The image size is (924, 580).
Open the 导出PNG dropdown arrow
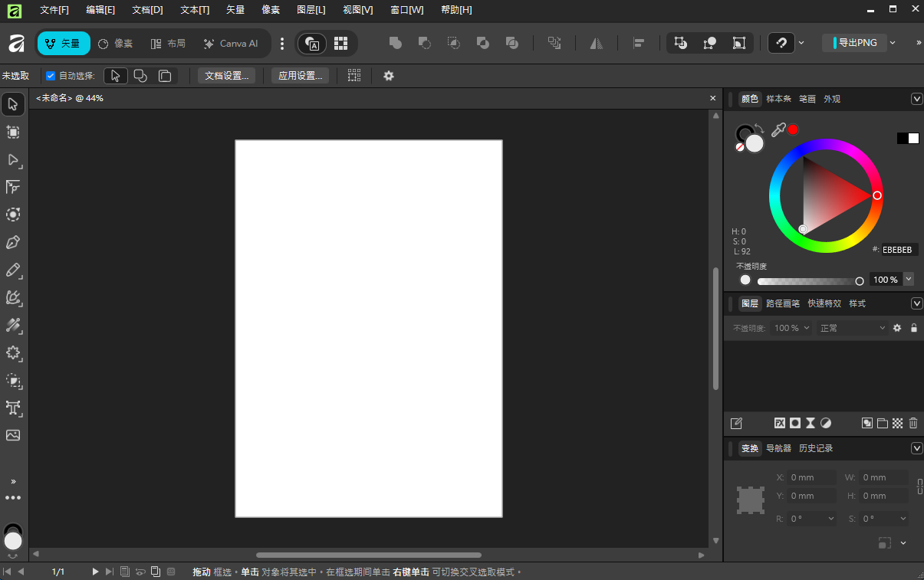point(893,43)
